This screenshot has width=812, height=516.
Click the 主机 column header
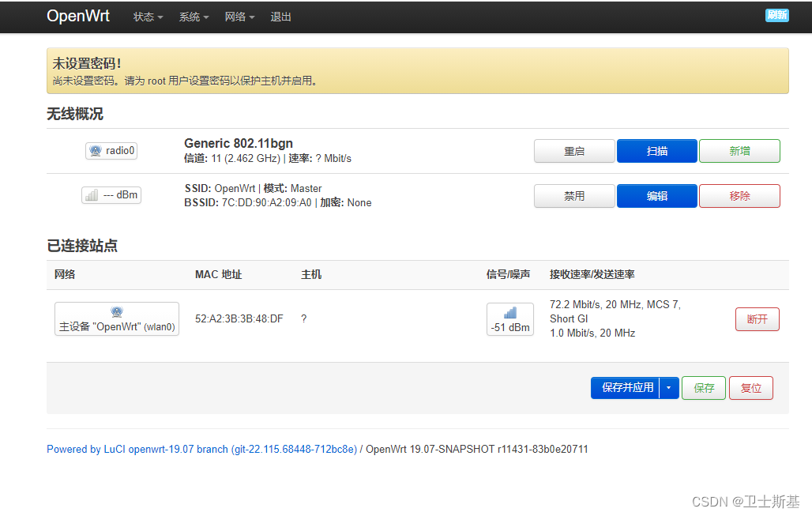[x=311, y=274]
